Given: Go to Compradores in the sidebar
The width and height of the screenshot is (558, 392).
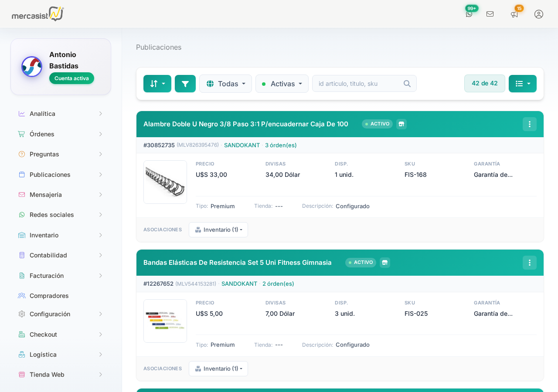Looking at the screenshot, I should (49, 296).
